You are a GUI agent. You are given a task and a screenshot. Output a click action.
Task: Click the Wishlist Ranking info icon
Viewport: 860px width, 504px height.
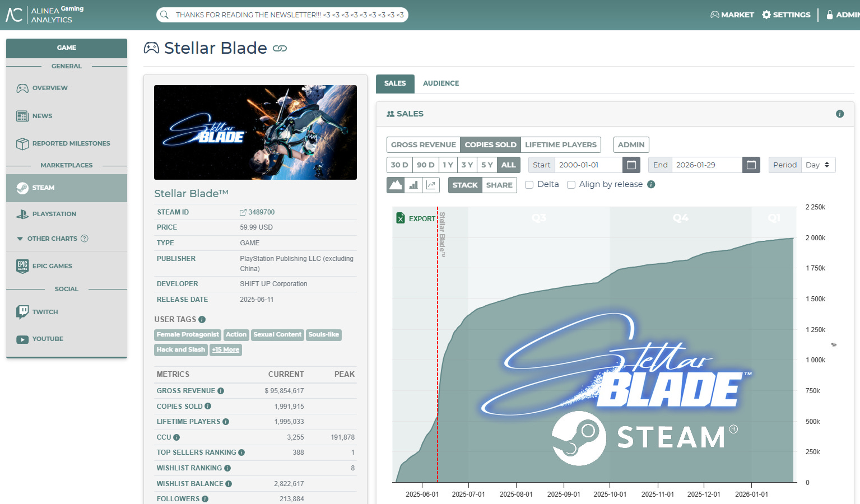[227, 468]
